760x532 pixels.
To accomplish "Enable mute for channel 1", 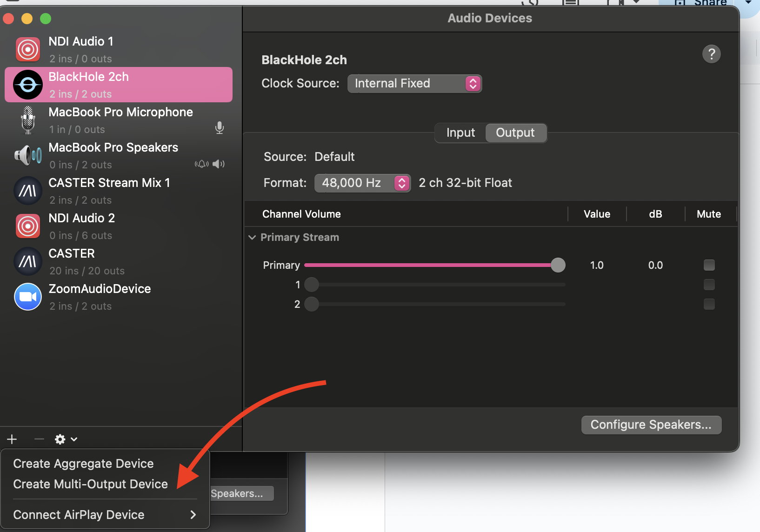I will tap(709, 285).
